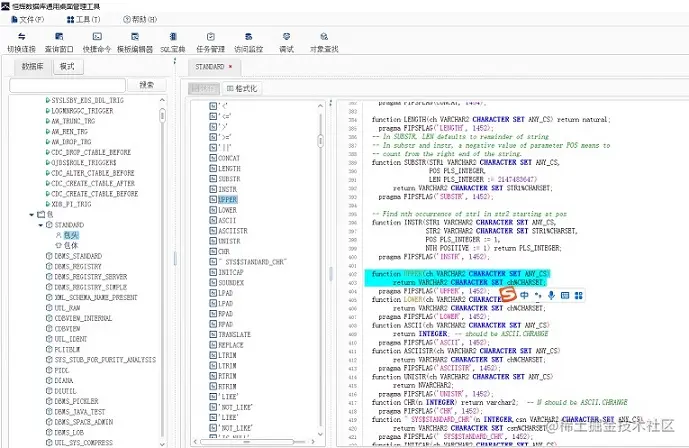Click the 切换连接 switch connection toolbar icon
This screenshot has width=689, height=448.
point(21,42)
